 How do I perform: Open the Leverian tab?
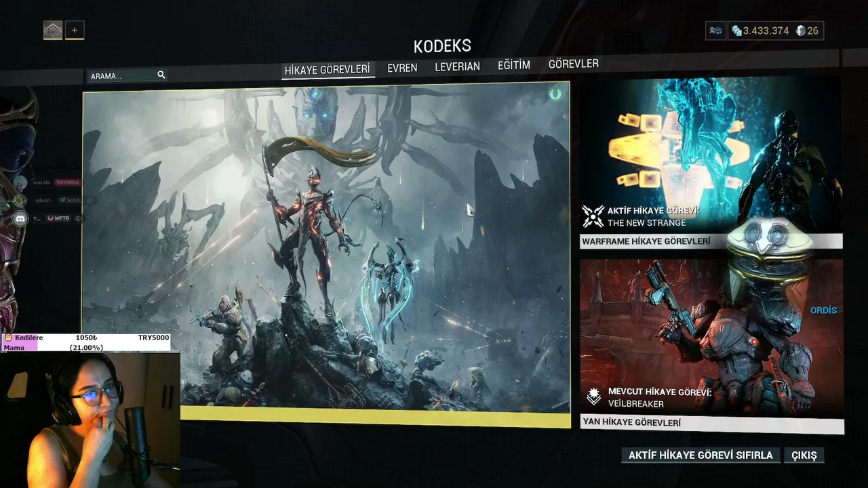point(457,66)
